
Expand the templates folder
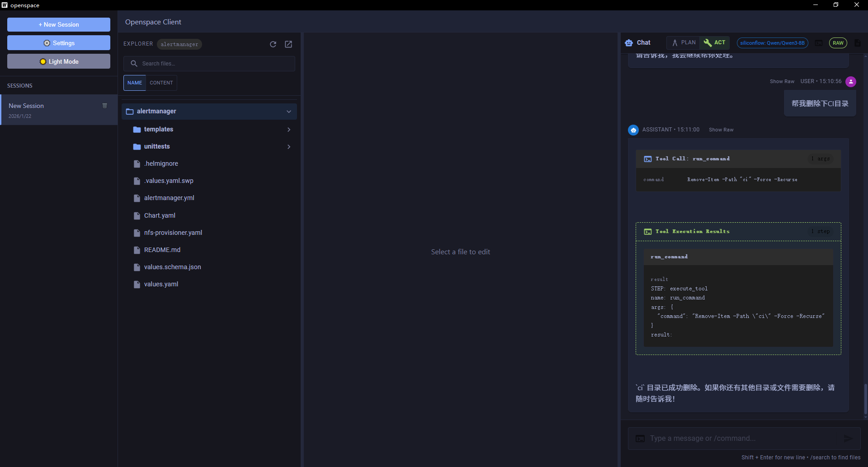point(209,129)
